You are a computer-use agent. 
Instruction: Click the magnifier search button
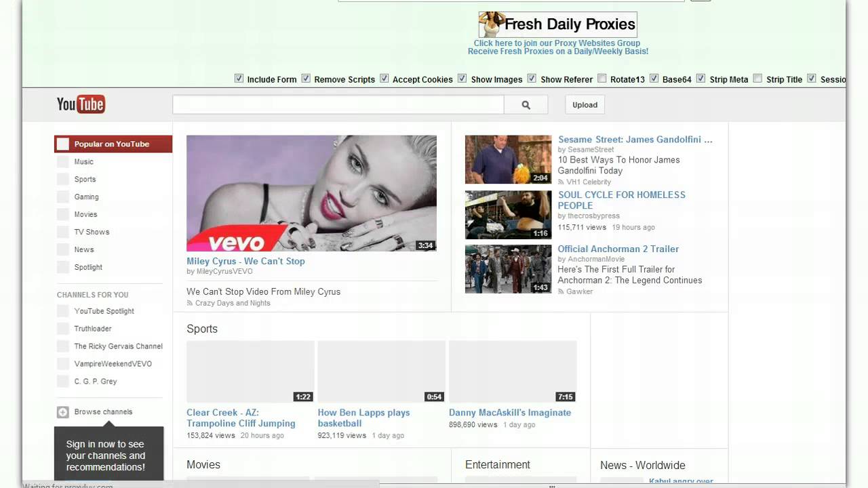click(526, 105)
